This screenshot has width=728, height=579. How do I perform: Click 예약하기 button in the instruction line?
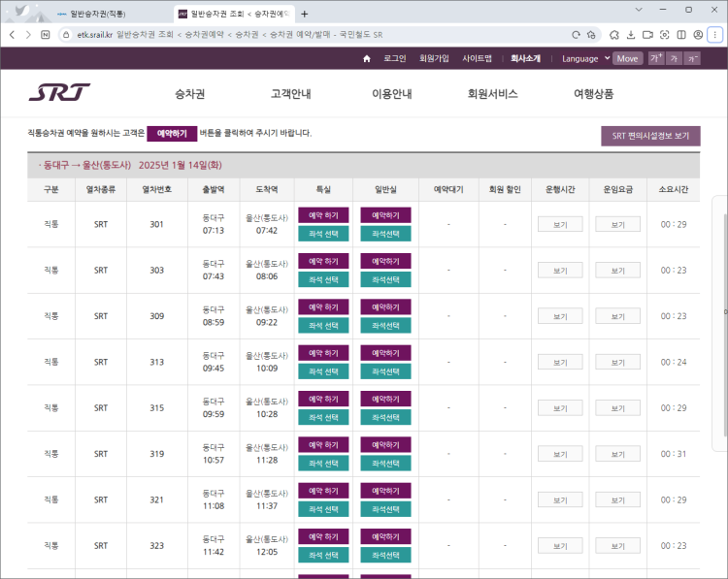tap(172, 134)
